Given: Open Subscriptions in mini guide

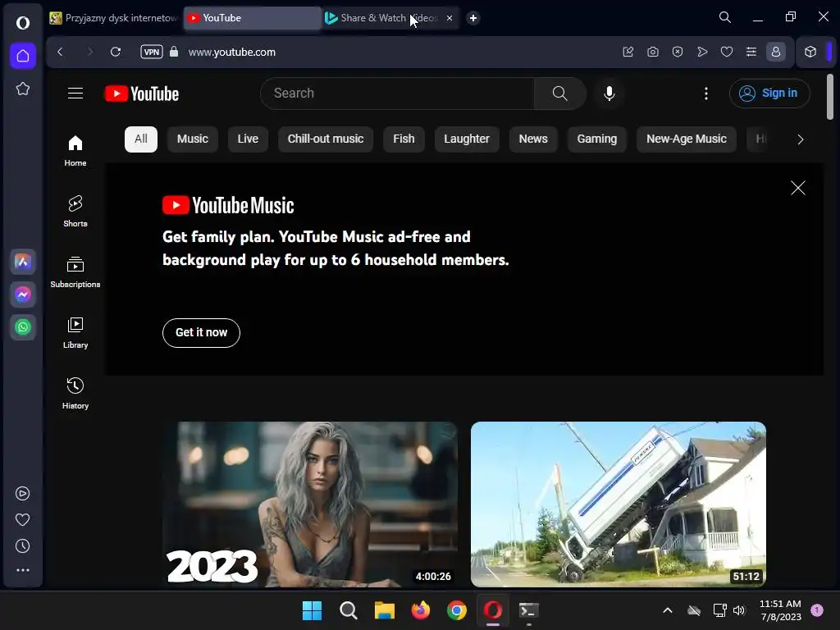Looking at the screenshot, I should 75,272.
